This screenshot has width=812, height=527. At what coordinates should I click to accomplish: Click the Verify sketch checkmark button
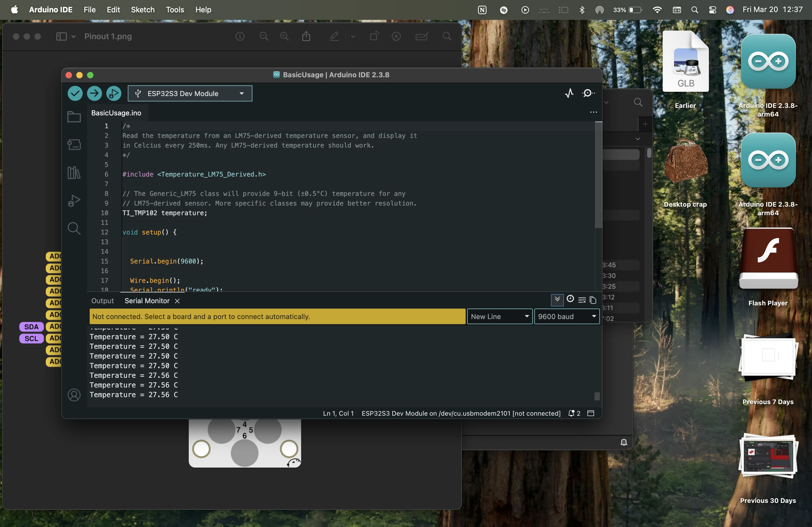click(x=75, y=93)
